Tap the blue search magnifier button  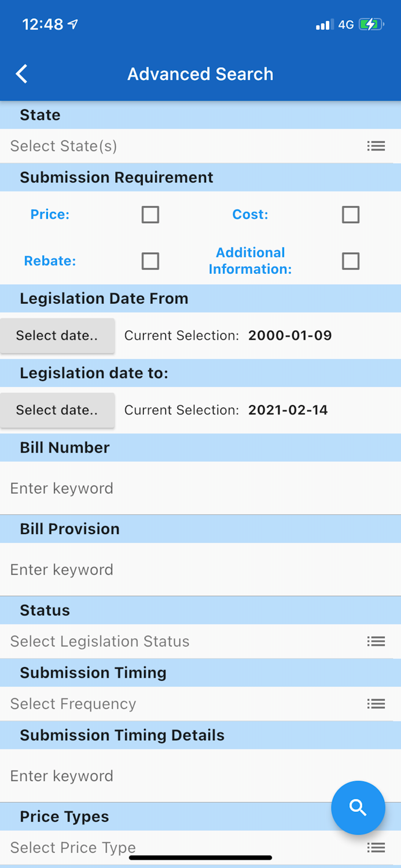click(x=358, y=808)
